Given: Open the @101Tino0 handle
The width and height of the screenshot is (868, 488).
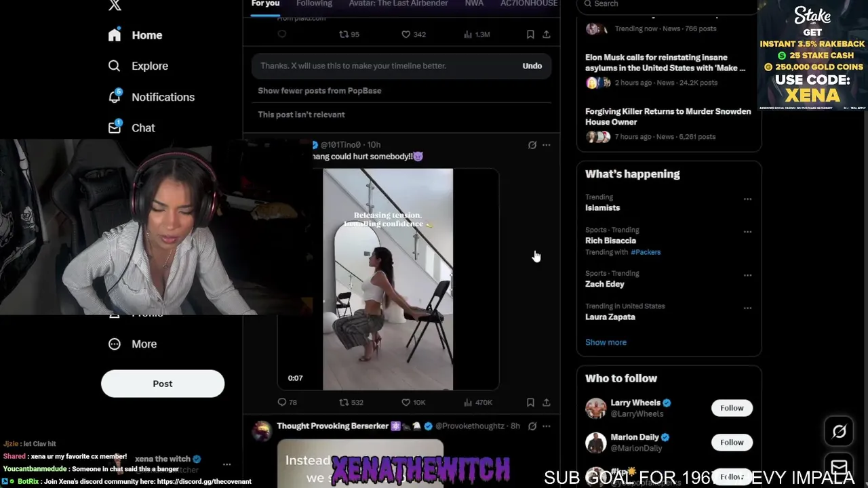Looking at the screenshot, I should tap(340, 144).
